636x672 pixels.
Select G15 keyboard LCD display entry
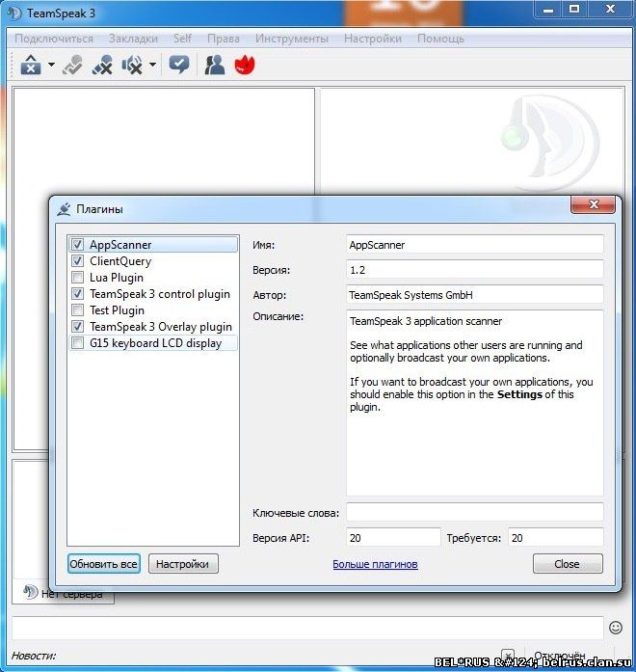point(153,343)
